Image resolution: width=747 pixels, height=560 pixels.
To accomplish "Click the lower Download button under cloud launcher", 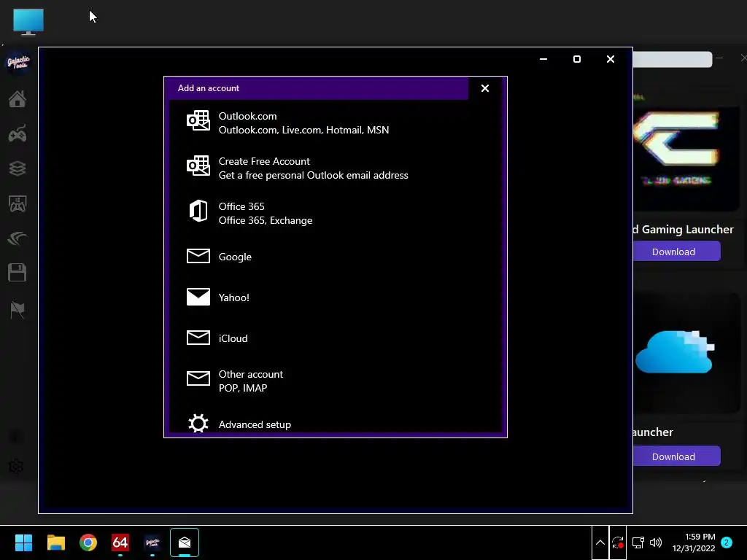I will tap(676, 456).
